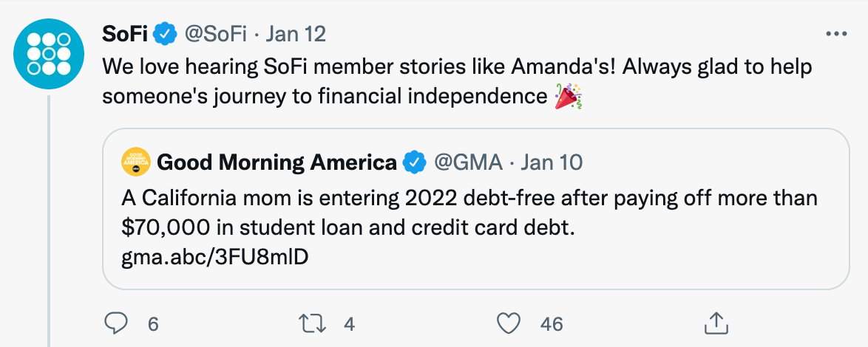
Task: Click Good Morning America avatar logo
Action: click(136, 162)
